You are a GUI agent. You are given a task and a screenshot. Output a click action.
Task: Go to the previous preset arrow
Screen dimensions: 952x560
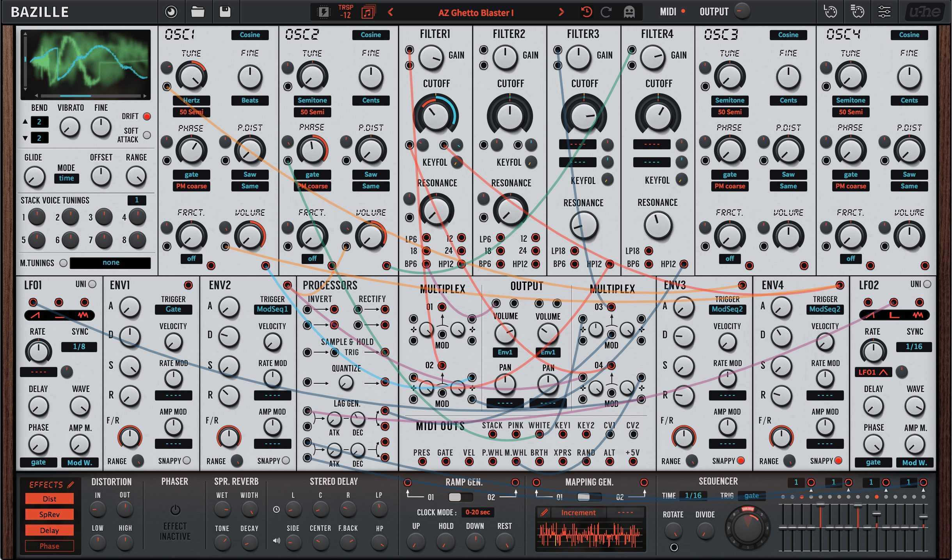point(390,12)
